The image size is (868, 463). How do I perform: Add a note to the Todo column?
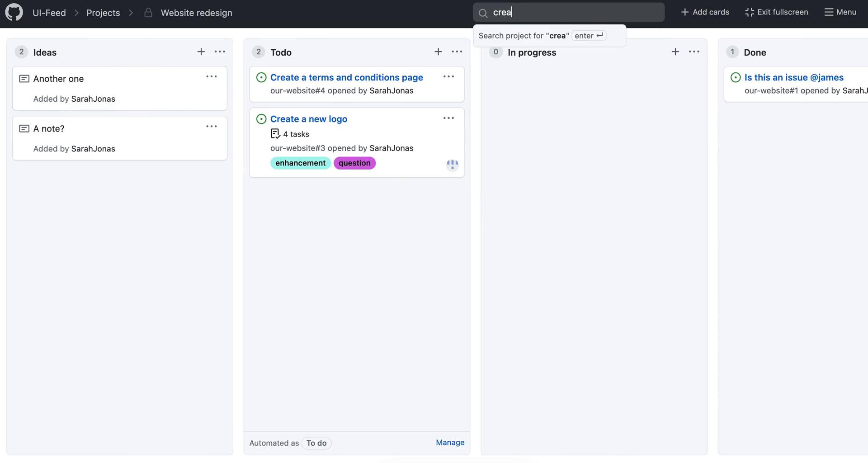[x=438, y=52]
